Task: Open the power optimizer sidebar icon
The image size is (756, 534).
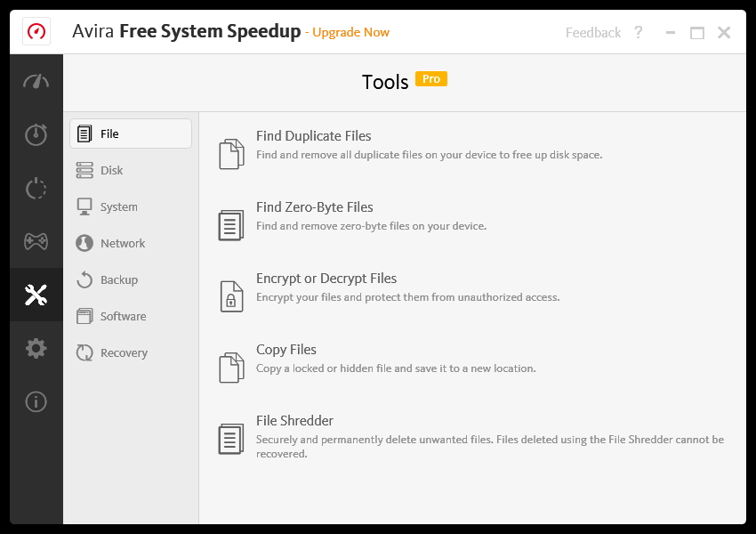Action: click(36, 189)
